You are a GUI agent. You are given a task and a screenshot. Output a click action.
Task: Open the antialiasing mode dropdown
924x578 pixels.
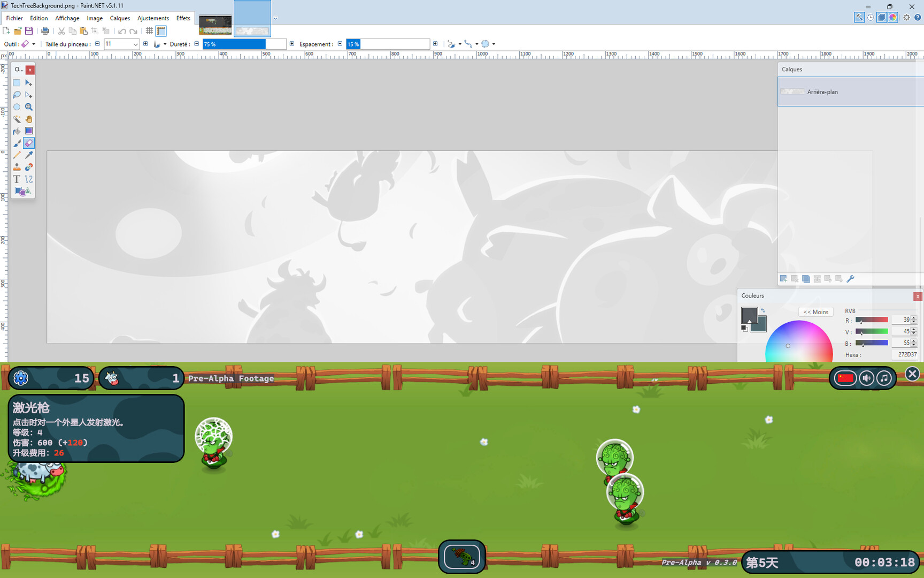coord(454,44)
